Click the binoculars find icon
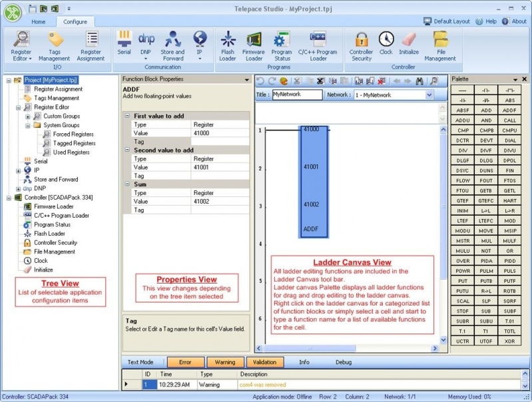The height and width of the screenshot is (402, 532). (x=419, y=81)
